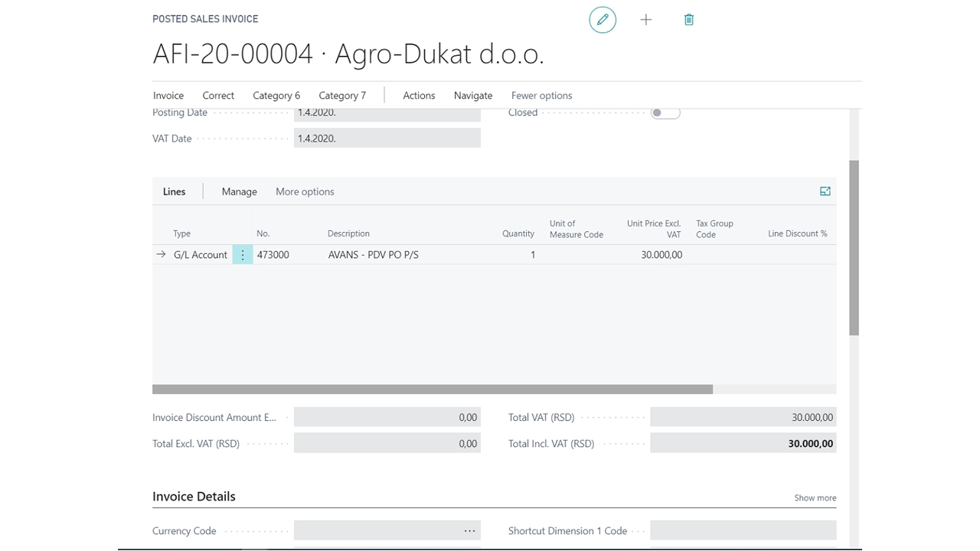This screenshot has width=980, height=551.
Task: Click the Unit Price Excl. VAT column header
Action: 654,229
